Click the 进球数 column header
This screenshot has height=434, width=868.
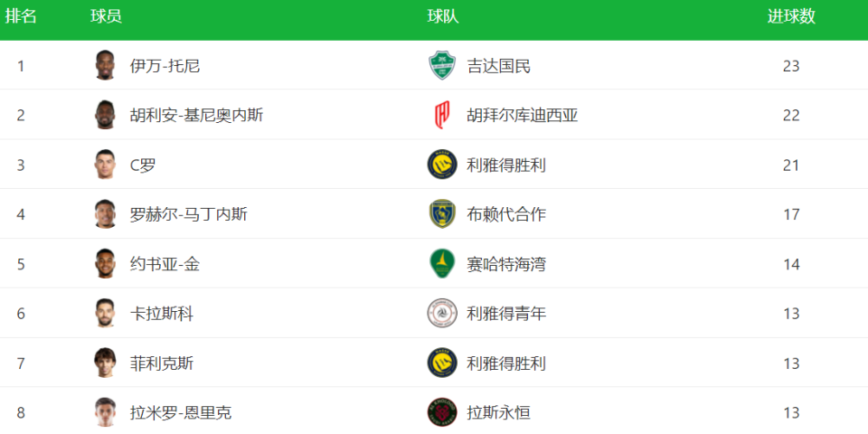tap(791, 17)
